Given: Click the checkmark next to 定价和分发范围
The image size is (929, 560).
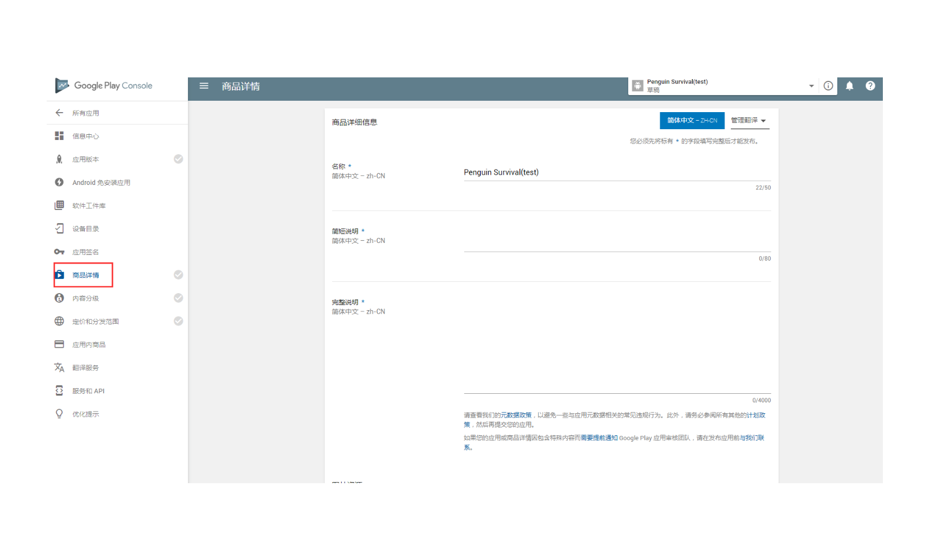Looking at the screenshot, I should click(x=178, y=321).
